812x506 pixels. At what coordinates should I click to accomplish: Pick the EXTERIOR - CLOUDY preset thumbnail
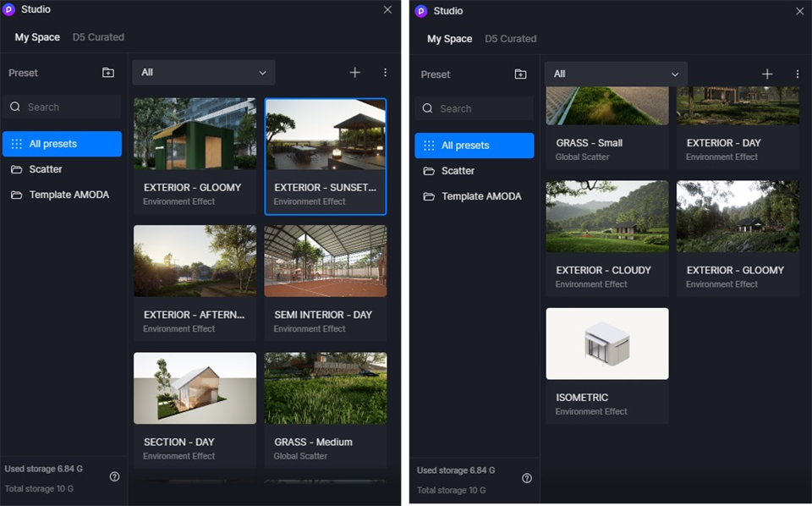[607, 217]
